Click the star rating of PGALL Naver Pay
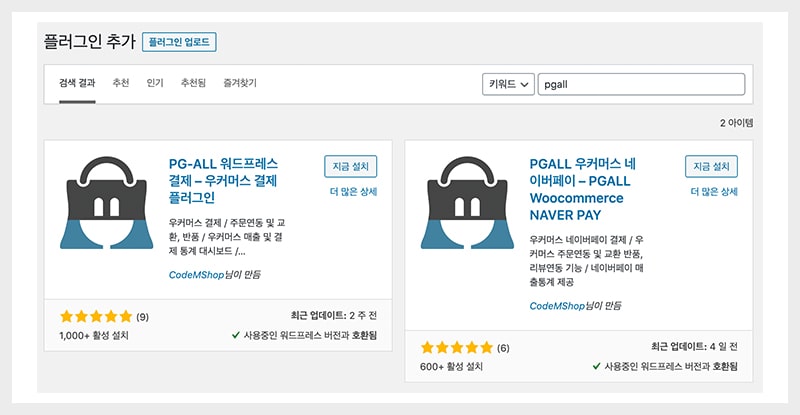This screenshot has height=415, width=800. (455, 347)
